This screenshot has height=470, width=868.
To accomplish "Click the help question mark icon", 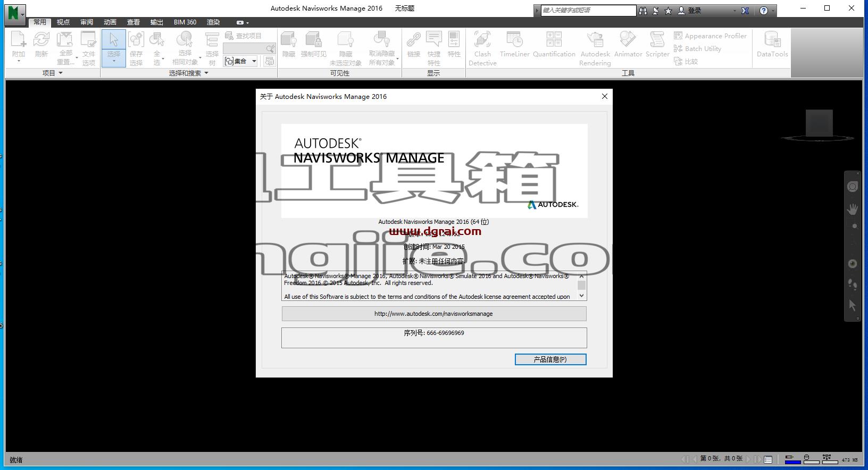I will coord(764,11).
